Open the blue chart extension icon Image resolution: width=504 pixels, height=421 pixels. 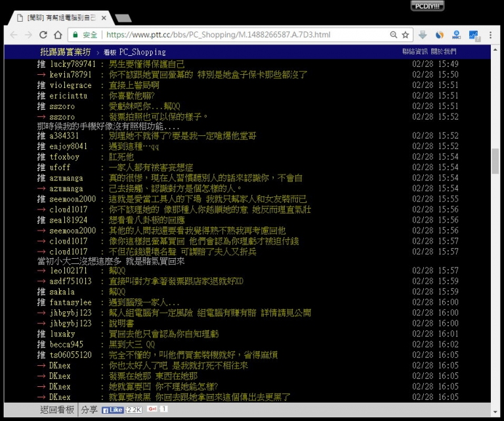[x=474, y=35]
